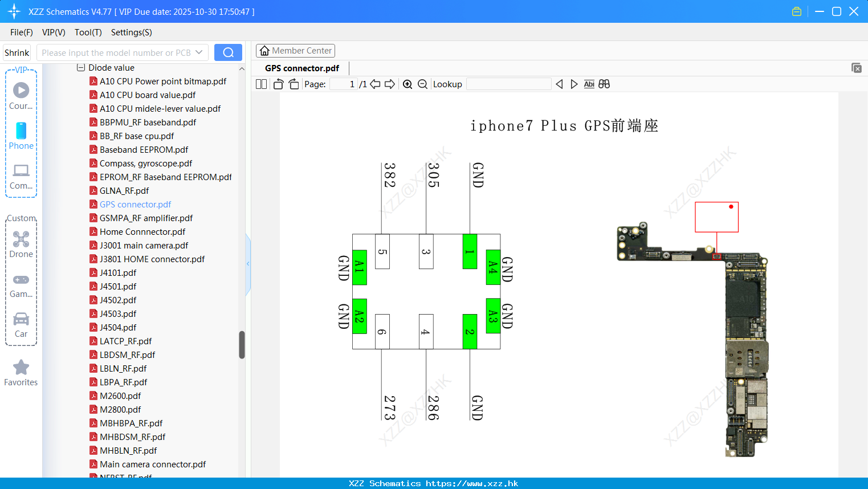Image resolution: width=868 pixels, height=489 pixels.
Task: Open J3801 HOME connector.pdf
Action: point(152,259)
